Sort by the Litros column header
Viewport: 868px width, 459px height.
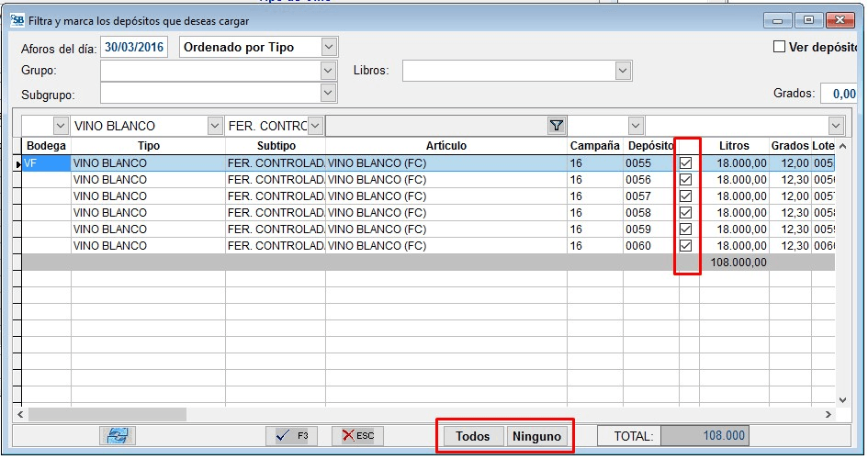(x=734, y=146)
